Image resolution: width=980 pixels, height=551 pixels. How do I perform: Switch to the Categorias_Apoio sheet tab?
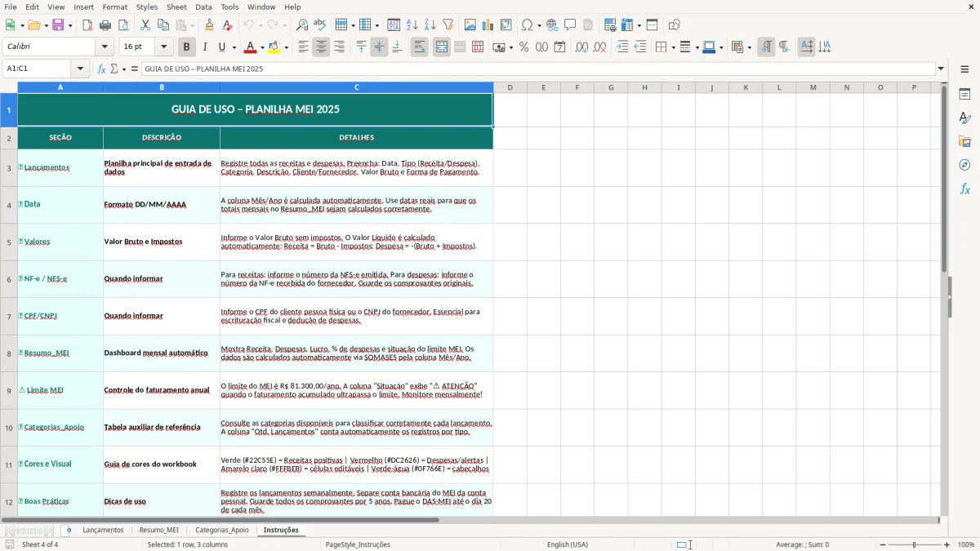222,530
